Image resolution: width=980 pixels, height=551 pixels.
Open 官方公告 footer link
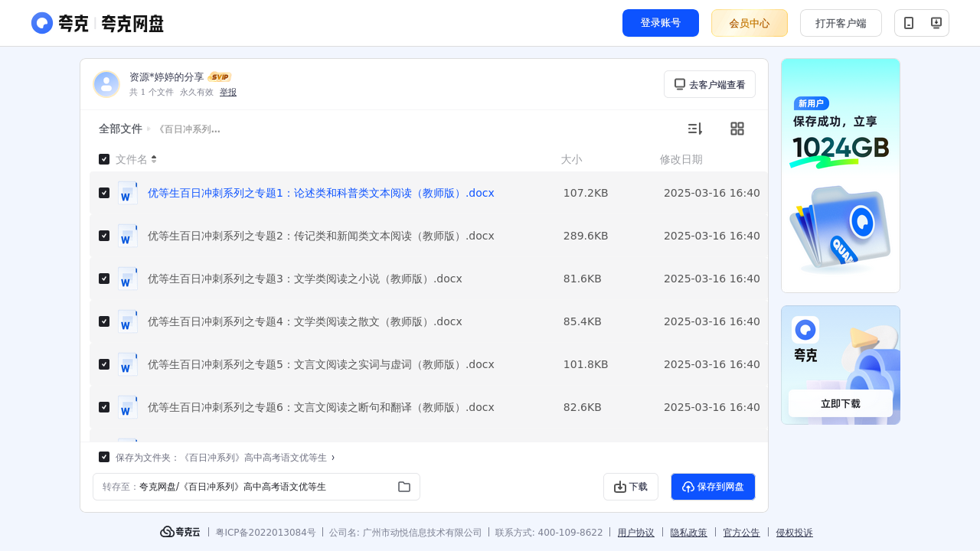pos(742,533)
